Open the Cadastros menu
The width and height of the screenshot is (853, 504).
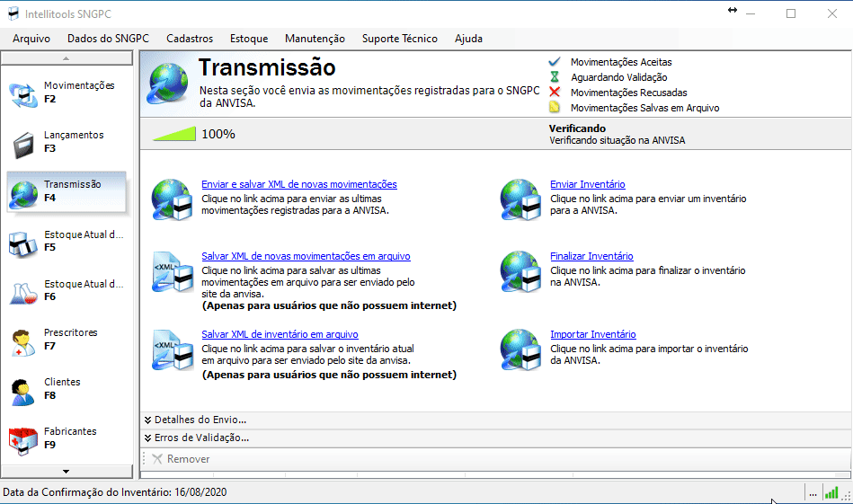[190, 39]
